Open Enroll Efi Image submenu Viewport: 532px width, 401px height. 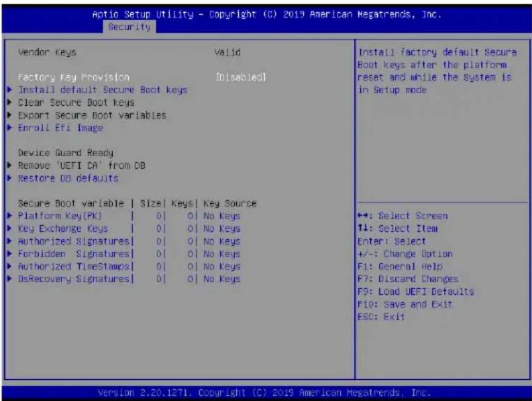click(x=60, y=128)
